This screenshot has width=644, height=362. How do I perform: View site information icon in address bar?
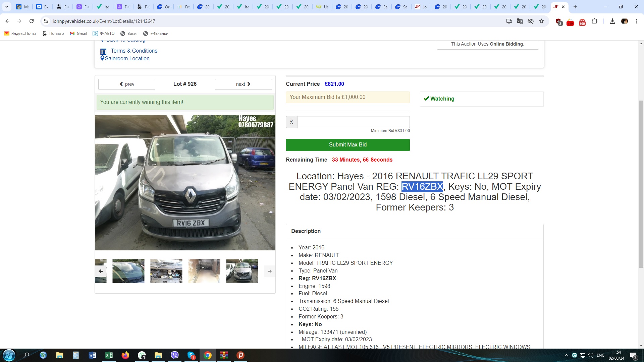coord(46,21)
